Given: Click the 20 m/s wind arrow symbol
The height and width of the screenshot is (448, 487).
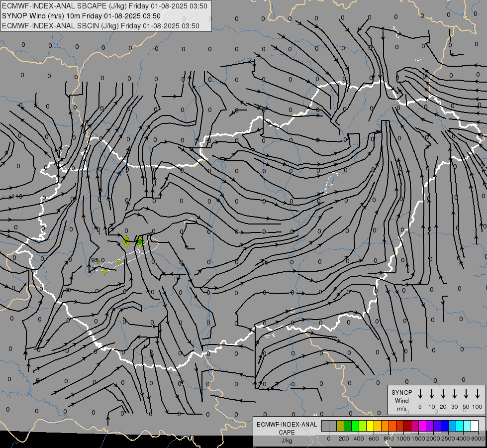Looking at the screenshot, I should tap(443, 394).
